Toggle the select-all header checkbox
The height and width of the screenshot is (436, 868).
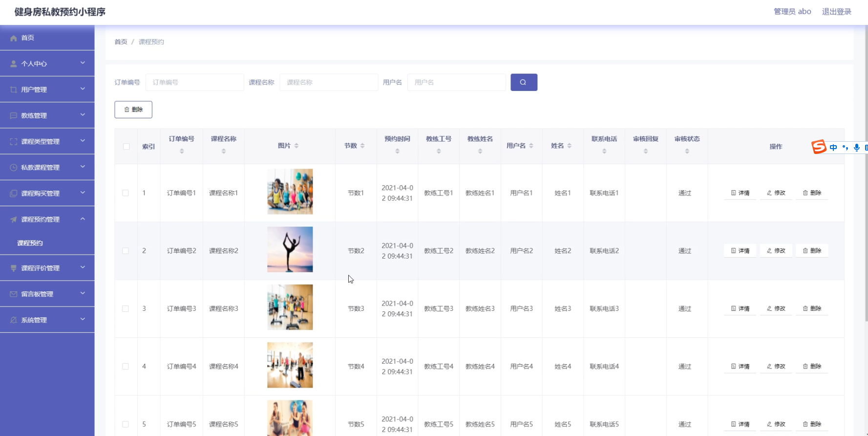tap(127, 147)
